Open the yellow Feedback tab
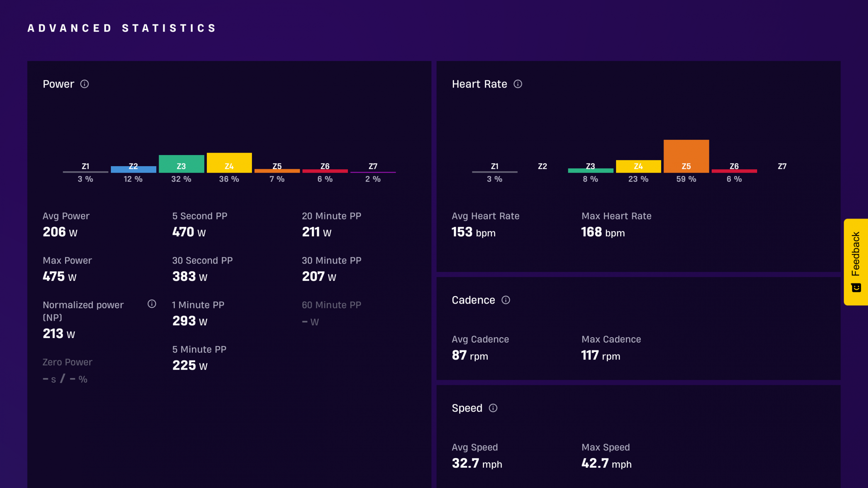This screenshot has width=868, height=488. (856, 262)
